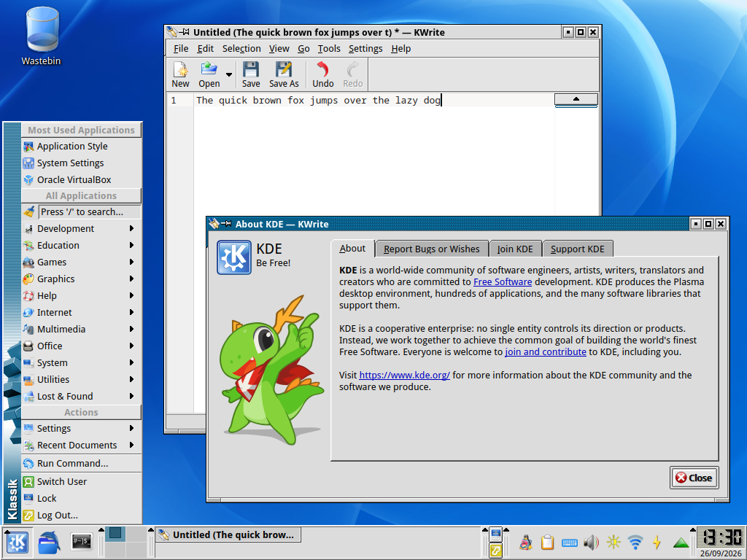Expand the Multimedia submenu
Image resolution: width=747 pixels, height=560 pixels.
(82, 329)
